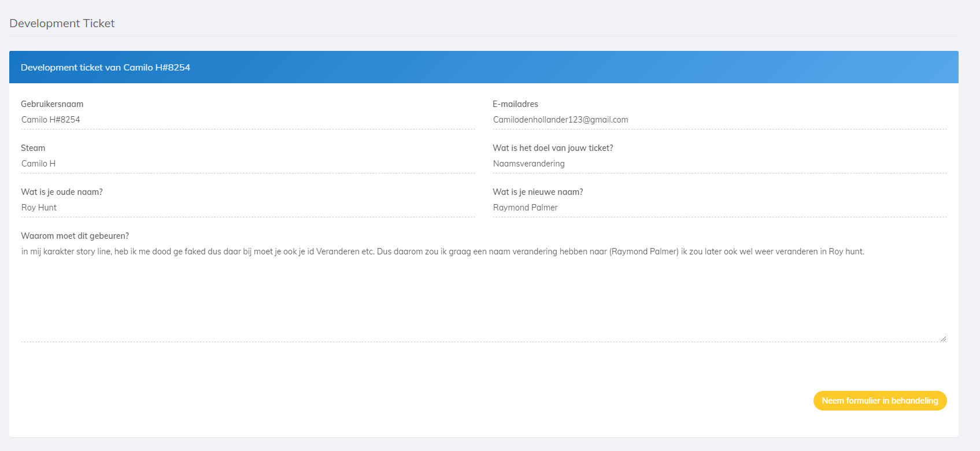The height and width of the screenshot is (451, 980).
Task: Click the old name field with Roy Hunt
Action: pyautogui.click(x=247, y=208)
